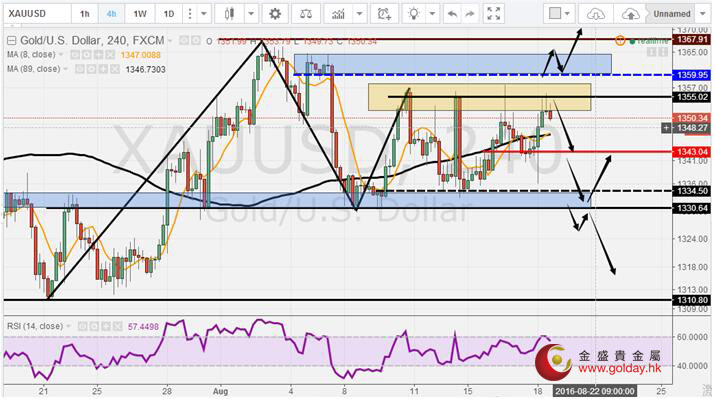Remove the MA (8, close) indicator

pyautogui.click(x=110, y=55)
